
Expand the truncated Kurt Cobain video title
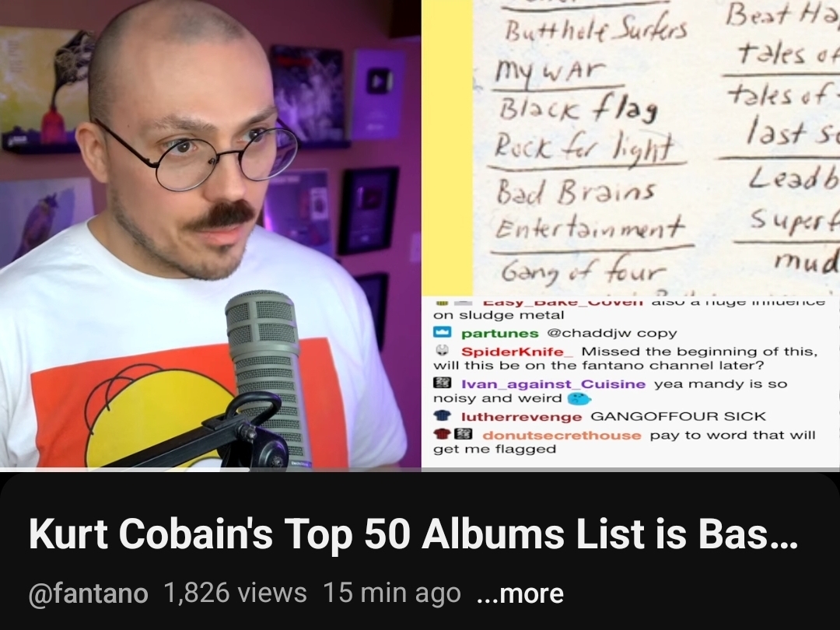[413, 534]
